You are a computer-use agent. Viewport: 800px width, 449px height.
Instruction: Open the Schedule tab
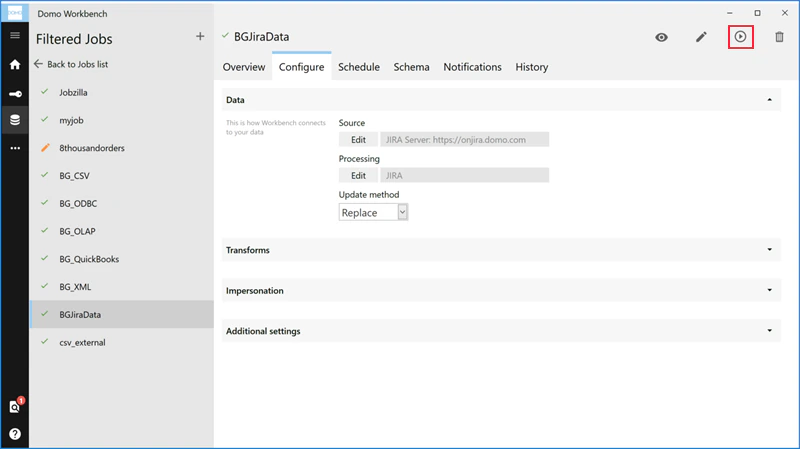click(359, 67)
